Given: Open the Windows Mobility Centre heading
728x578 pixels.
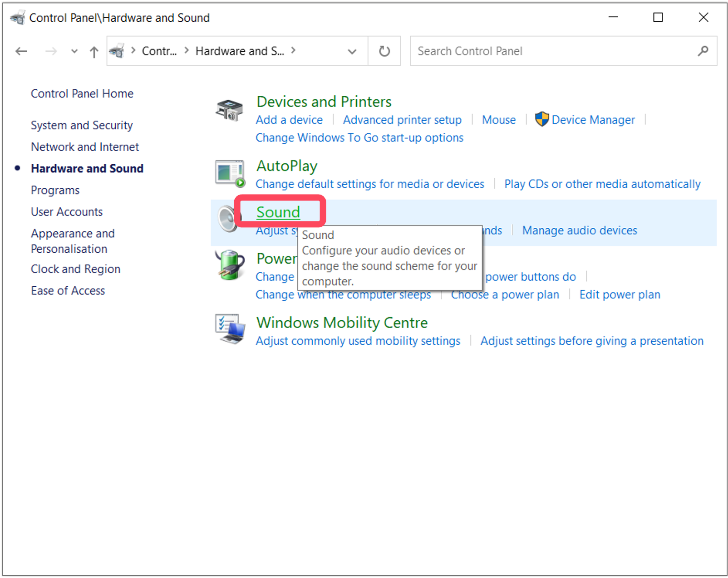Looking at the screenshot, I should click(x=342, y=323).
